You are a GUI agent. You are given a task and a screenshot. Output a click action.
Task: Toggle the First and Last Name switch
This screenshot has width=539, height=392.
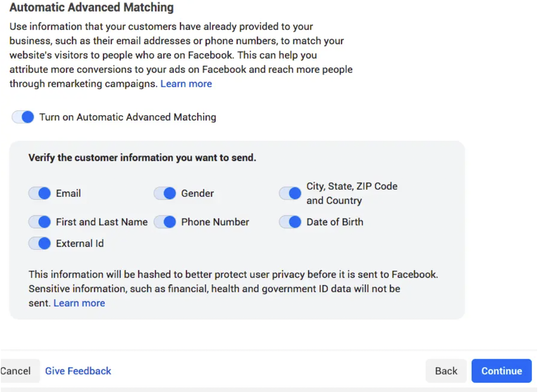(x=40, y=222)
